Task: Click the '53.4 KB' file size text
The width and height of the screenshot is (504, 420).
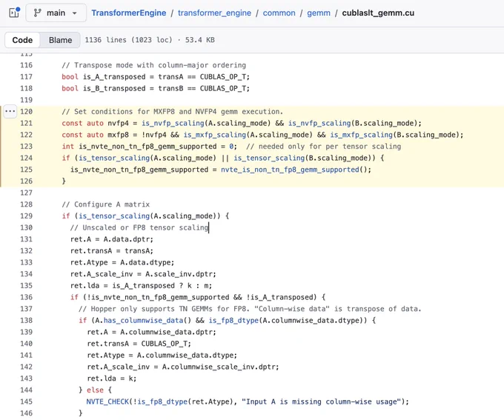Action: (x=199, y=40)
